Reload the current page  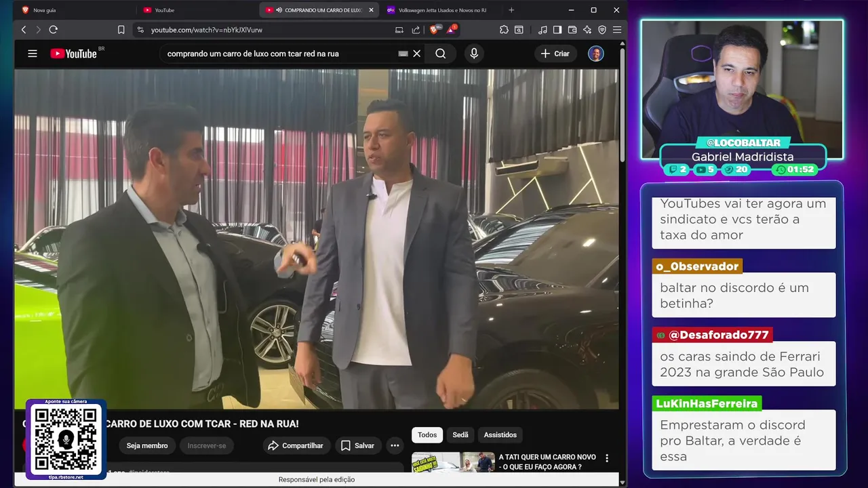(x=54, y=30)
